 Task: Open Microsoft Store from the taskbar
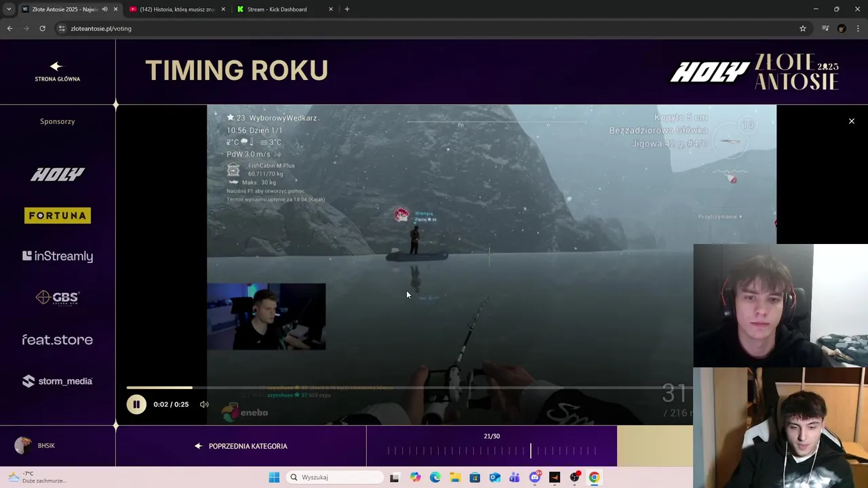tap(475, 477)
